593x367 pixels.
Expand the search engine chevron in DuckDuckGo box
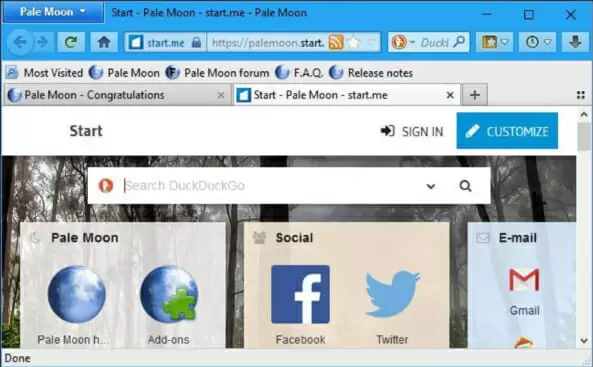coord(430,186)
